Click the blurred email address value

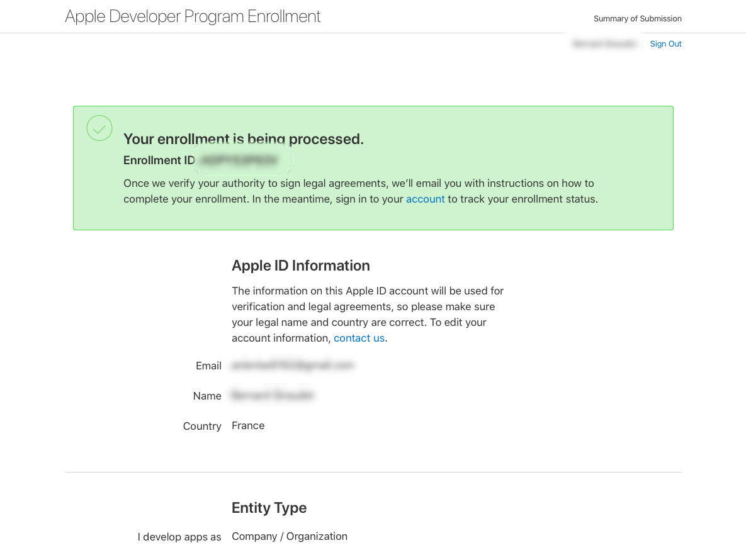click(x=293, y=366)
